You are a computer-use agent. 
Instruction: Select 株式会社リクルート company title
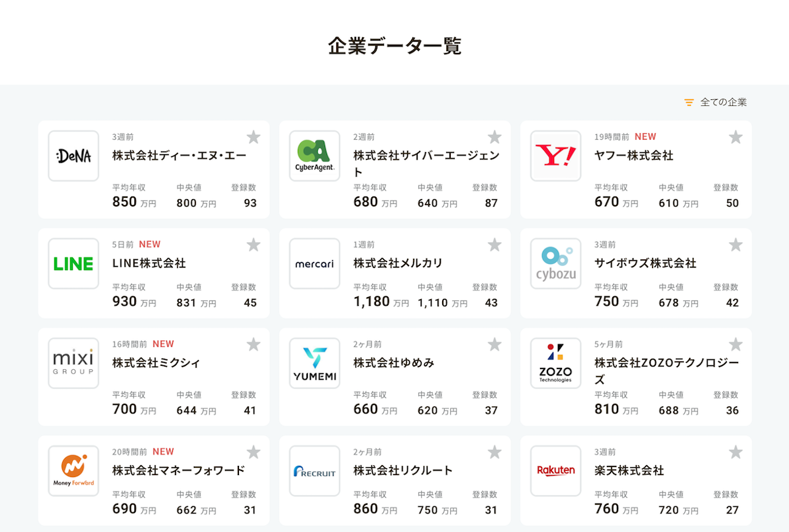pos(403,470)
